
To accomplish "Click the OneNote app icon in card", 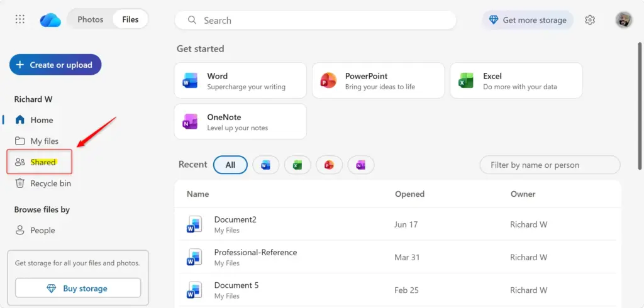I will coord(191,121).
